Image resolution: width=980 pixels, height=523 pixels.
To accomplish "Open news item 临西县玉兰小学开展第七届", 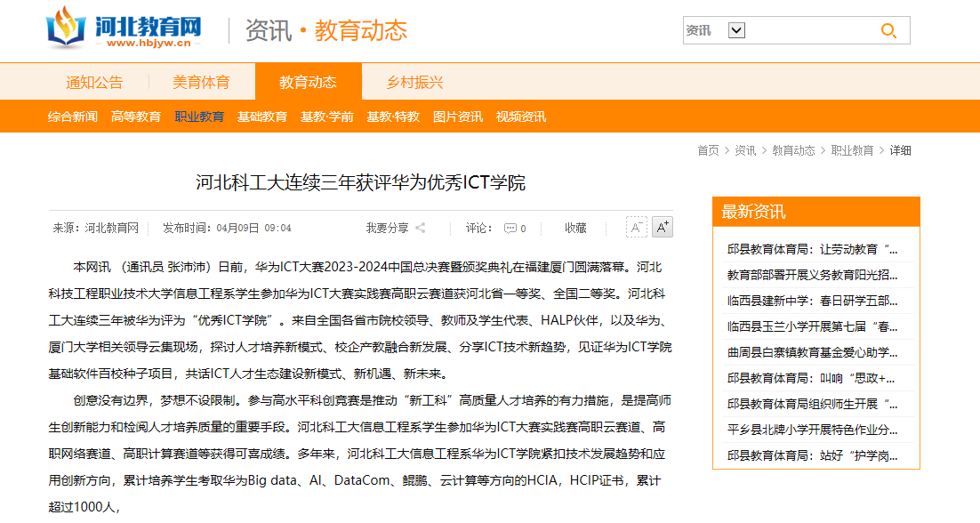I will (812, 326).
